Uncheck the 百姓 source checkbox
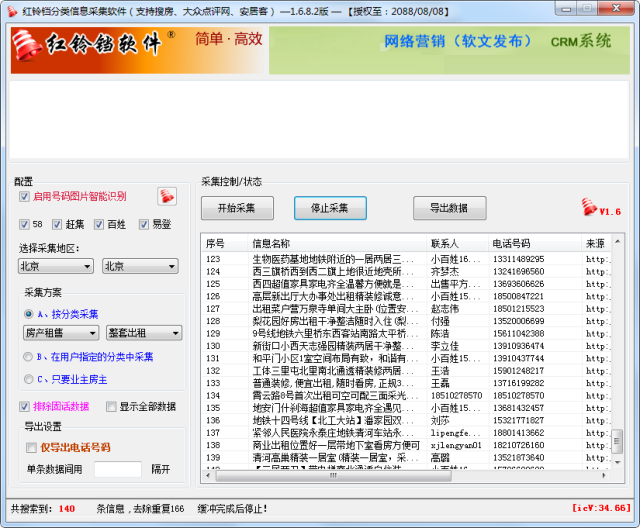 click(x=99, y=224)
